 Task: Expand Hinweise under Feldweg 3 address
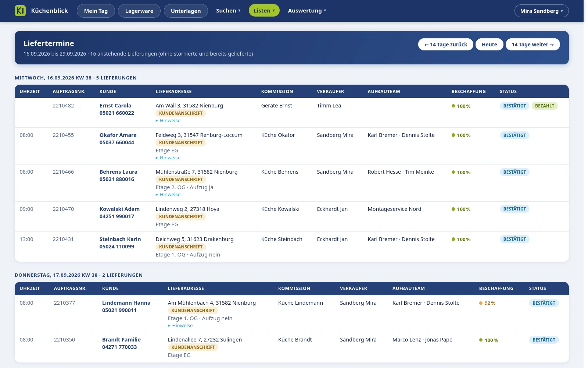(168, 158)
